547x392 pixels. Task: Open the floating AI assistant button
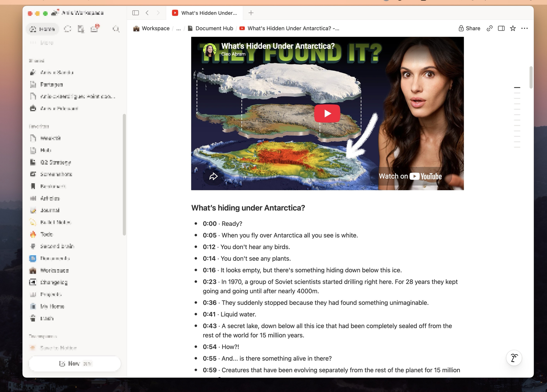coord(514,358)
